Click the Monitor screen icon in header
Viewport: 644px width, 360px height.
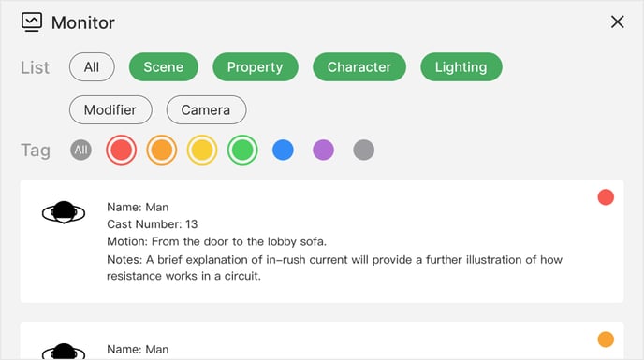(x=32, y=22)
